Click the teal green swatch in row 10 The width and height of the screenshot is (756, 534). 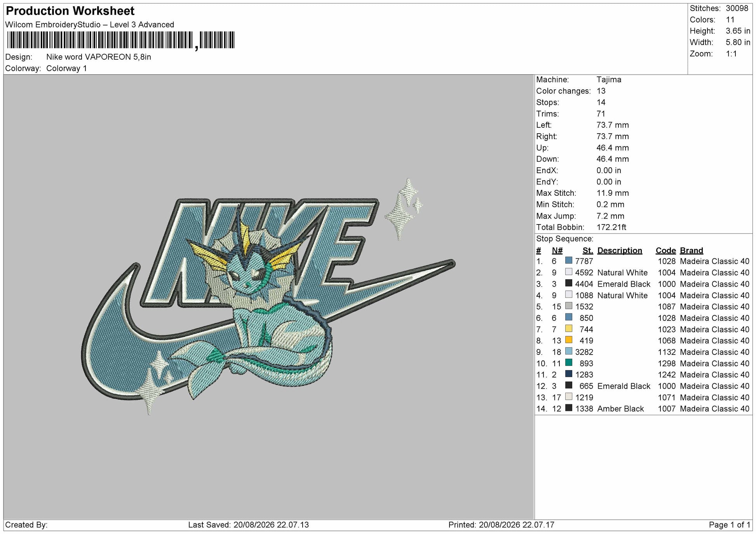[569, 362]
